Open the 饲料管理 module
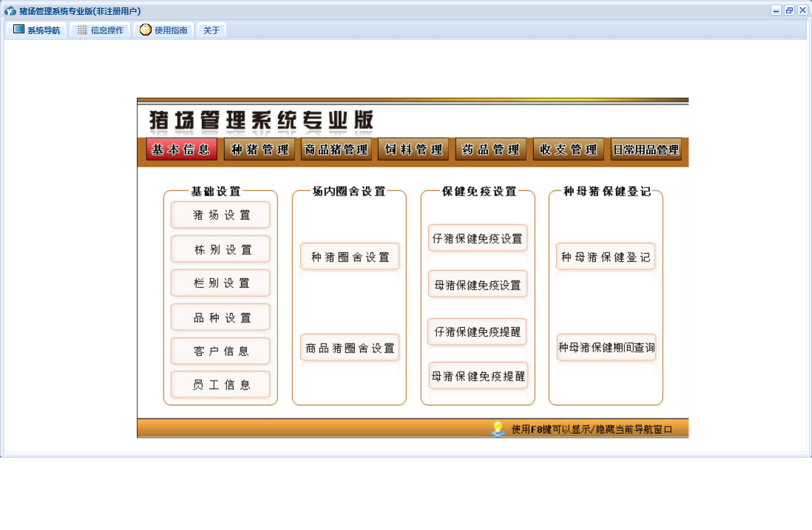The image size is (812, 530). click(413, 150)
